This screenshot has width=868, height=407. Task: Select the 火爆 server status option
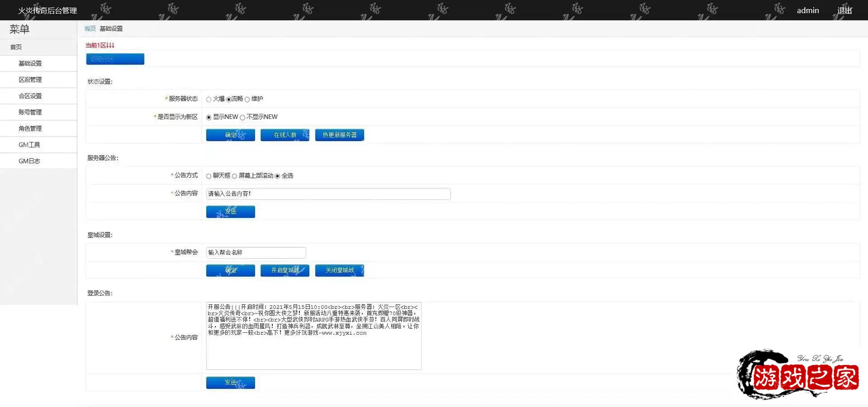pos(209,99)
